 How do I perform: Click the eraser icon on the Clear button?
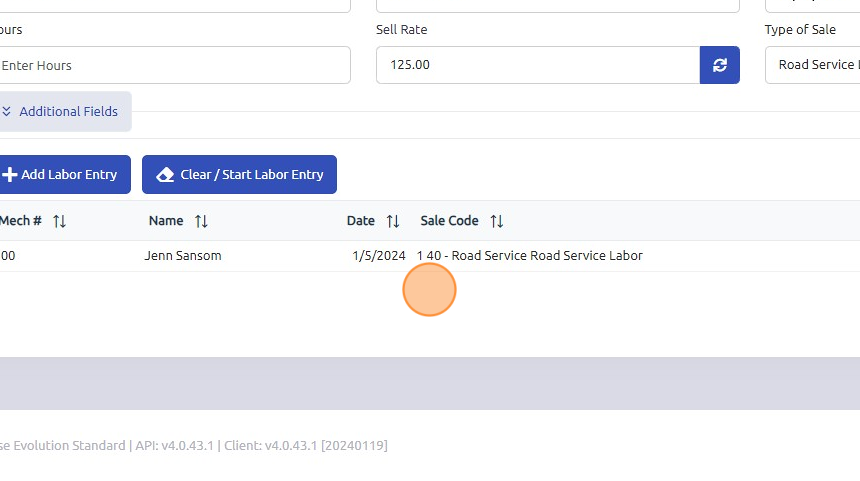(166, 174)
